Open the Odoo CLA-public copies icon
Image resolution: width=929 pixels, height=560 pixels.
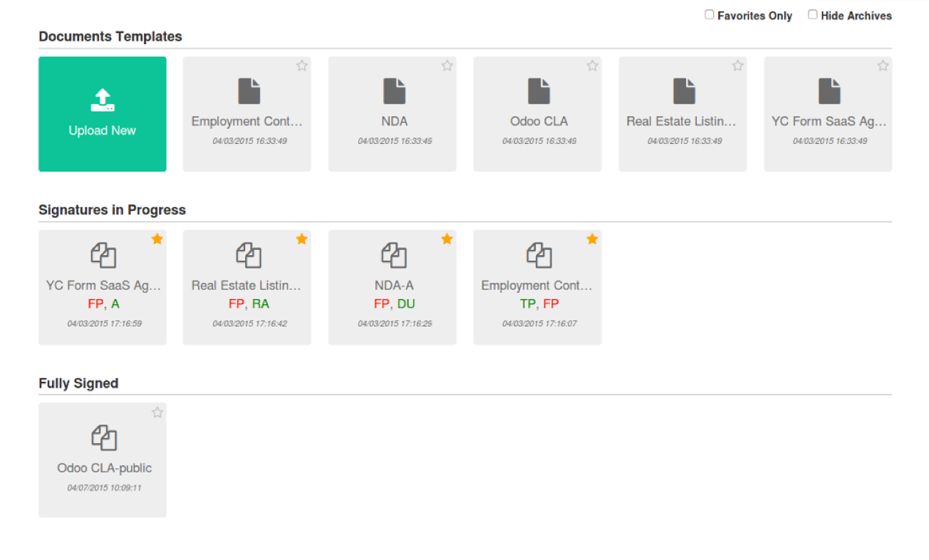coord(103,437)
